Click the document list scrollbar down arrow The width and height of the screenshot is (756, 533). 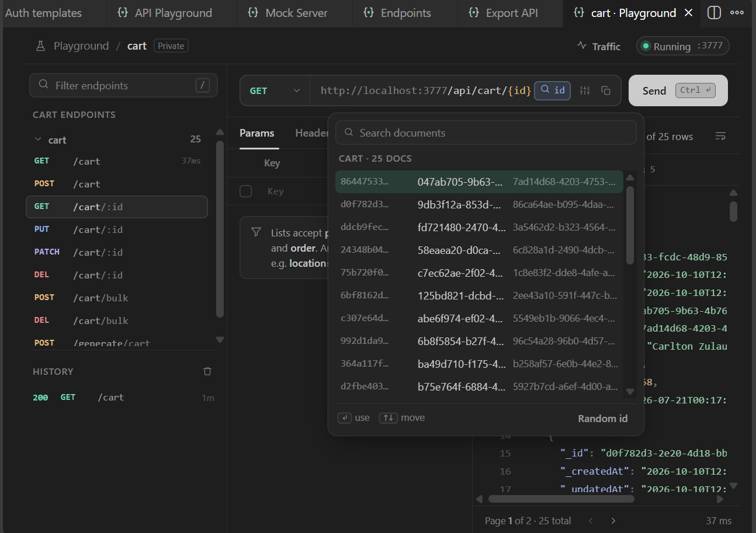630,391
